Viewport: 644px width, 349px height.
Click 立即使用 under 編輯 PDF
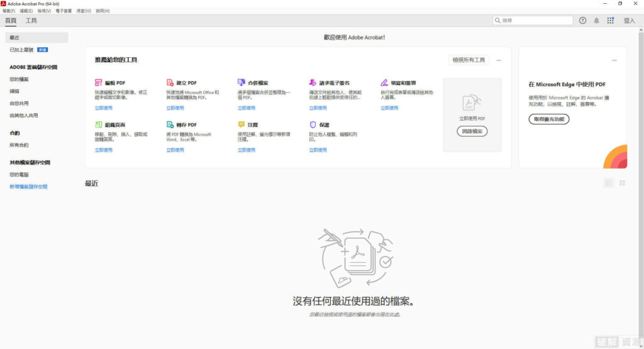[x=104, y=108]
